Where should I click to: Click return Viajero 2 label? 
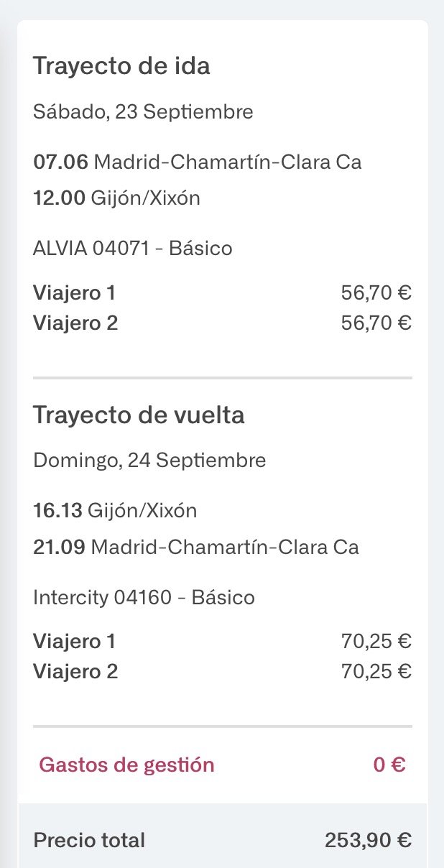pyautogui.click(x=75, y=672)
